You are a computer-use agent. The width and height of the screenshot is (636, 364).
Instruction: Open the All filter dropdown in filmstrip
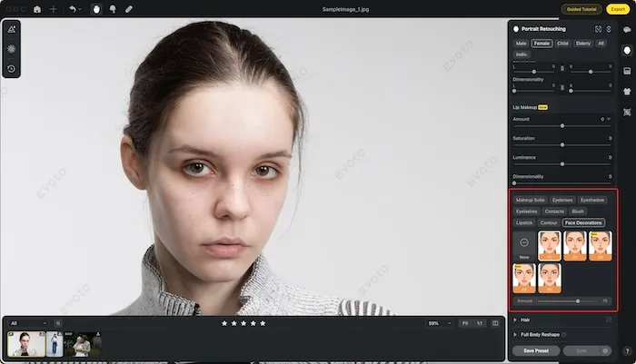click(27, 322)
